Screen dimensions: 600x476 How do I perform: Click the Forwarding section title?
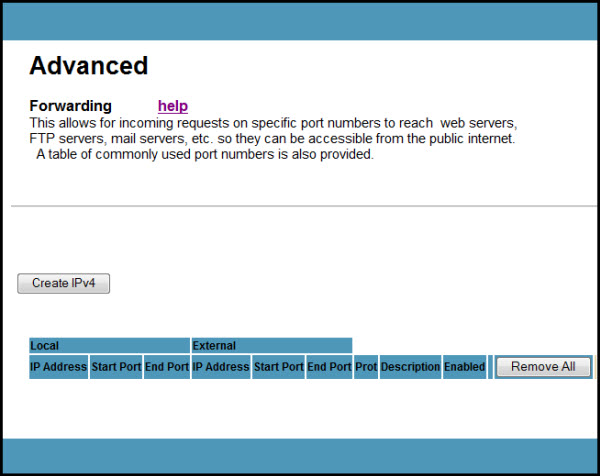coord(70,106)
